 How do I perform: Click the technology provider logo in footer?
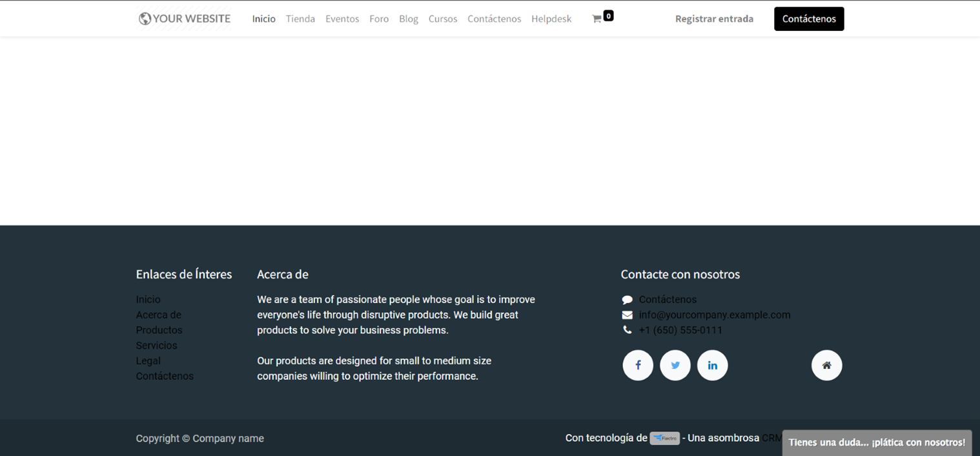pos(664,439)
